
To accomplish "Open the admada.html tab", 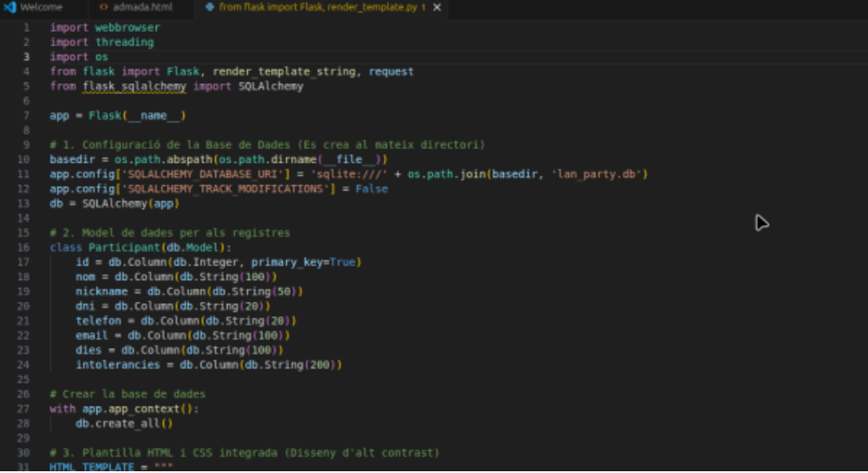I will pyautogui.click(x=142, y=7).
